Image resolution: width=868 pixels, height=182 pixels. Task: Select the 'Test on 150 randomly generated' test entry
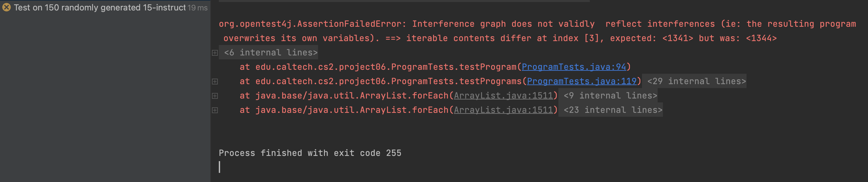pyautogui.click(x=100, y=8)
